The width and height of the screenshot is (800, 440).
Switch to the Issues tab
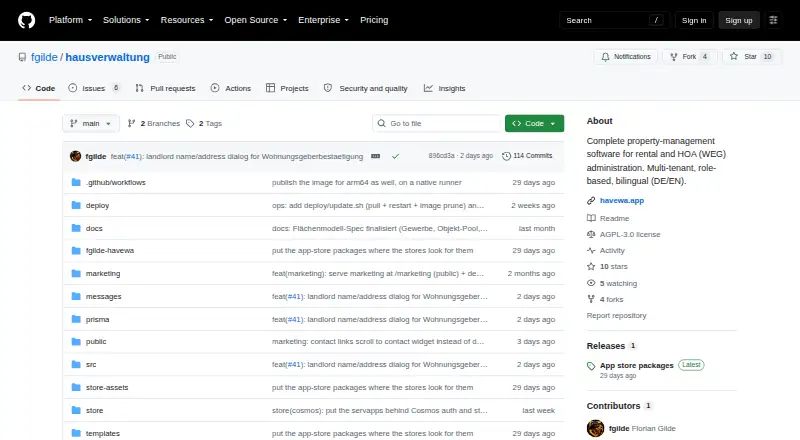pos(95,88)
